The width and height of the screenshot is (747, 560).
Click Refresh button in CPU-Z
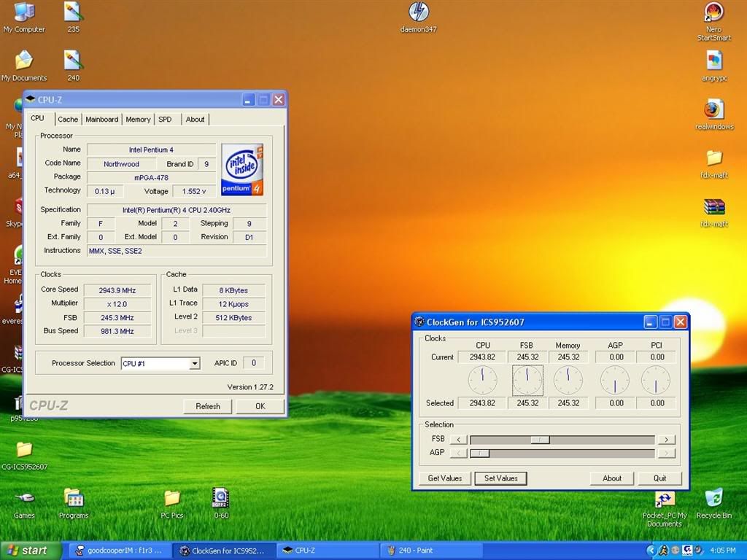pos(208,406)
